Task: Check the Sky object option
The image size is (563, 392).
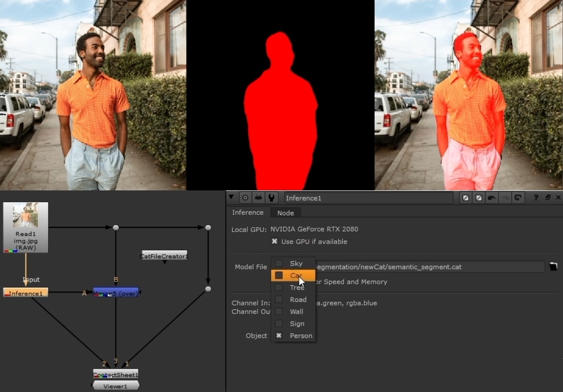Action: (279, 263)
